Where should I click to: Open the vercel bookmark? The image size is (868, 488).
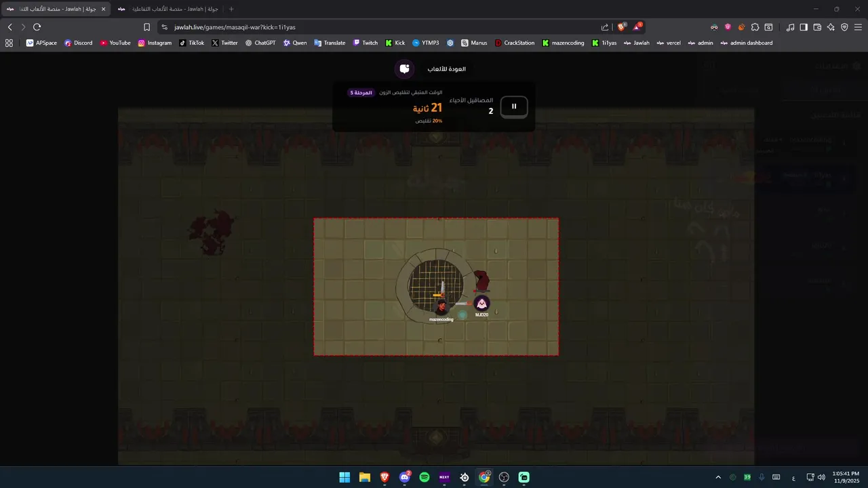(669, 43)
